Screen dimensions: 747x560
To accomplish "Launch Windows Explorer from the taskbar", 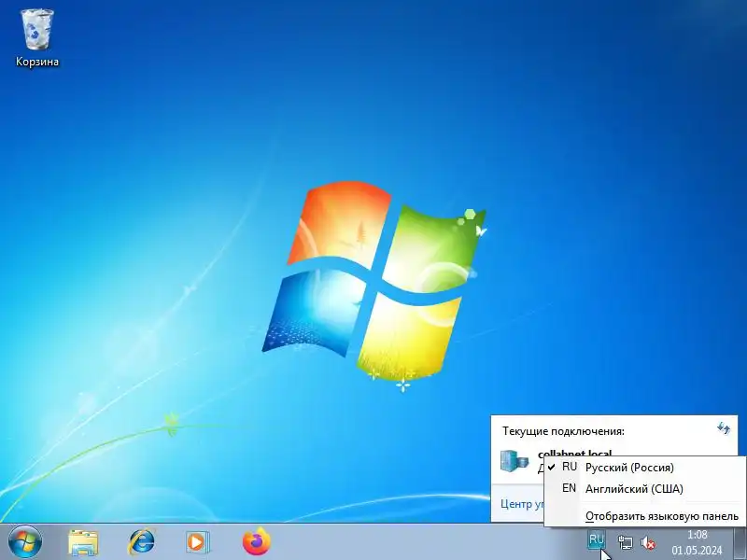I will pyautogui.click(x=83, y=542).
